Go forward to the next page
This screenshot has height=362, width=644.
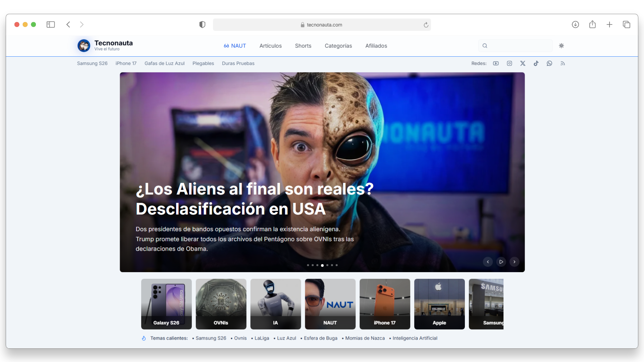[82, 24]
